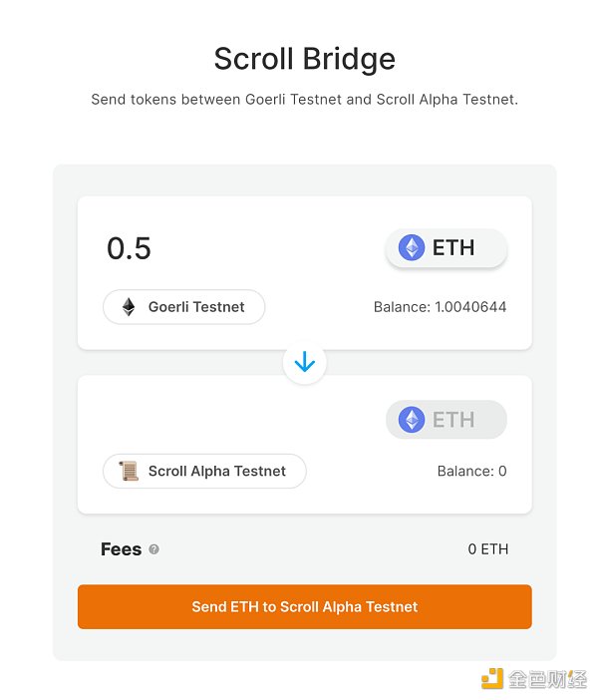Click the 0 ETH fee amount

point(487,549)
